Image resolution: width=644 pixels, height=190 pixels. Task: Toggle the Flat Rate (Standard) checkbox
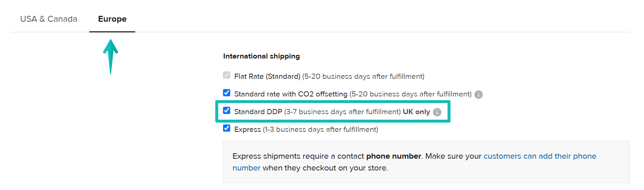(227, 75)
